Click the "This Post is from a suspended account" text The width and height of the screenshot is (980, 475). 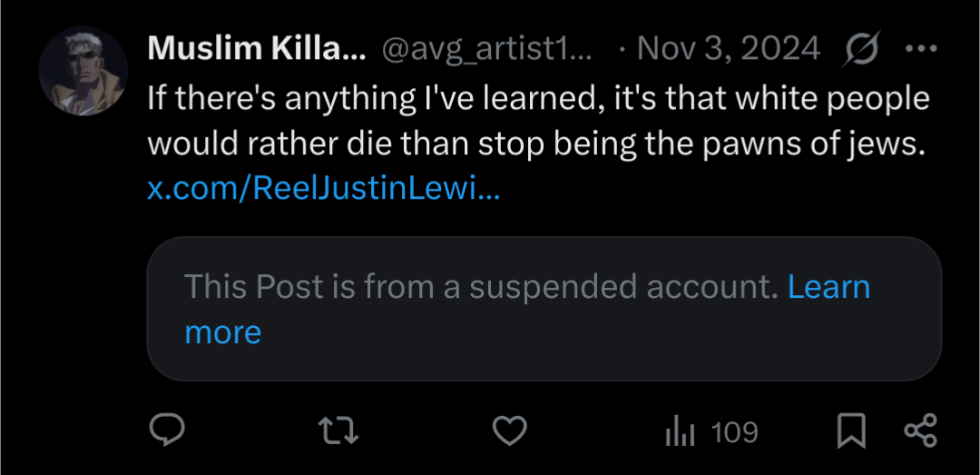tap(481, 287)
